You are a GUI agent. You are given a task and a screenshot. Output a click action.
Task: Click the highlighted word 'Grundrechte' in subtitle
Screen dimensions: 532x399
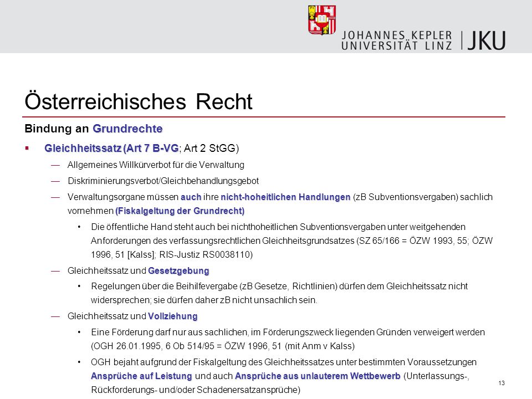pyautogui.click(x=127, y=129)
